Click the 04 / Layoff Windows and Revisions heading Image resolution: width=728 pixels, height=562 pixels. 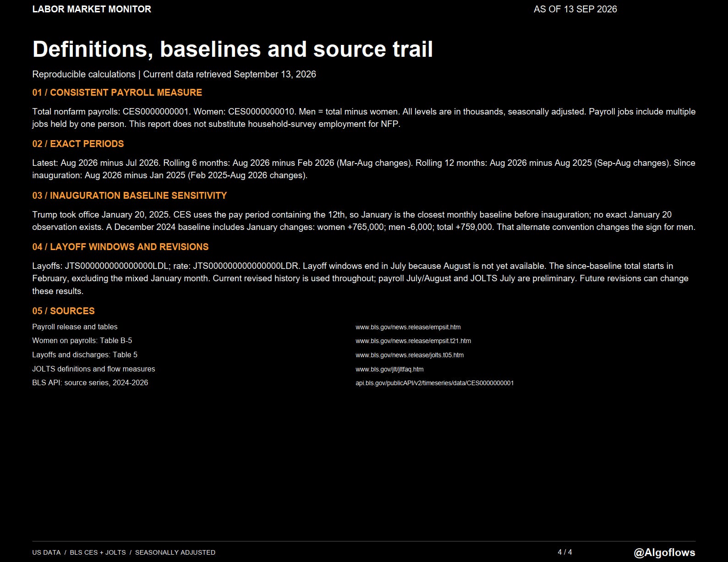tap(120, 247)
